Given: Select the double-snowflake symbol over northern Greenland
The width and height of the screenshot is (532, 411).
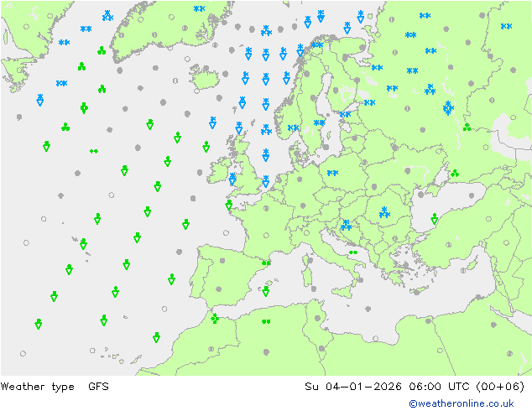Looking at the screenshot, I should tap(199, 9).
